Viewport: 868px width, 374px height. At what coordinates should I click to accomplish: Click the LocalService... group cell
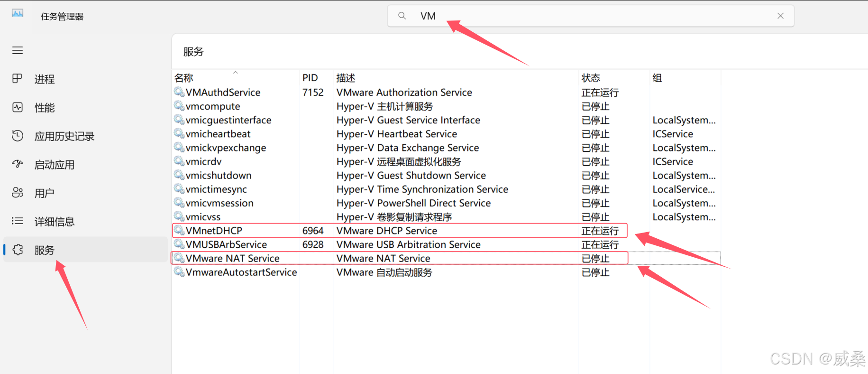tap(684, 189)
